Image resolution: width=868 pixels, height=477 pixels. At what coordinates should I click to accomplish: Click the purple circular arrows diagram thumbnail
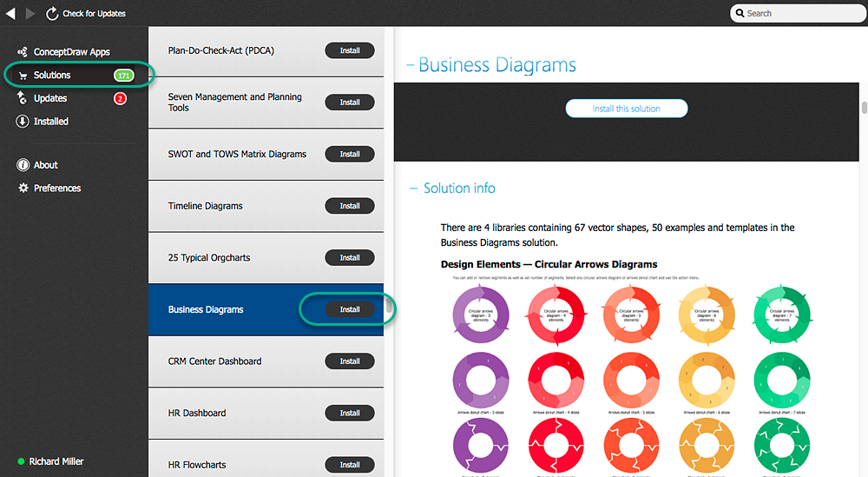tap(479, 315)
